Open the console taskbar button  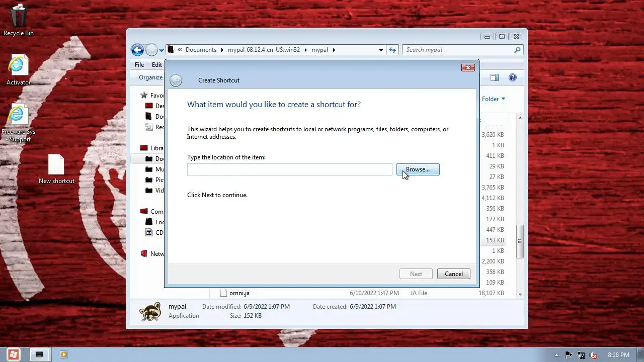coord(39,354)
